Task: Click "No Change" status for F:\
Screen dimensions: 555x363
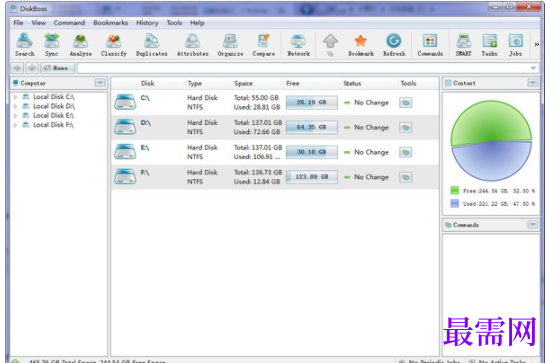Action: point(371,177)
